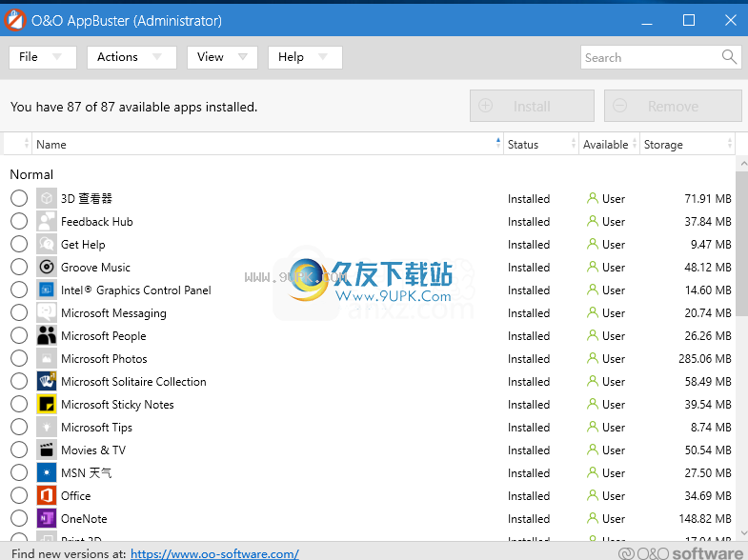Image resolution: width=748 pixels, height=560 pixels.
Task: Click the Install button
Action: [x=532, y=106]
